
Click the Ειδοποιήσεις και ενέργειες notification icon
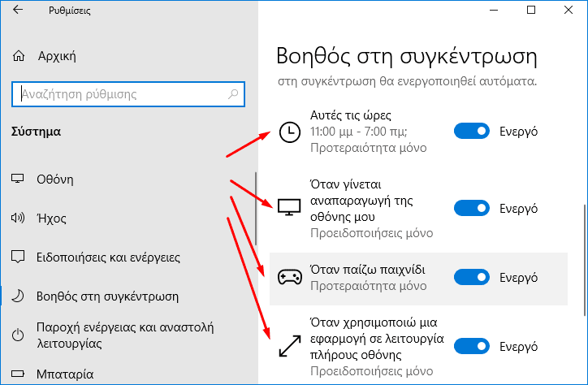19,257
